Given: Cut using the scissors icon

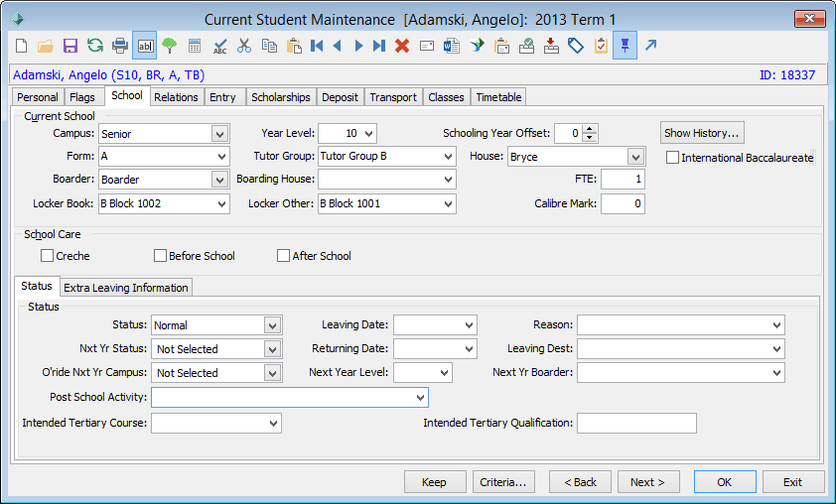Looking at the screenshot, I should click(243, 46).
